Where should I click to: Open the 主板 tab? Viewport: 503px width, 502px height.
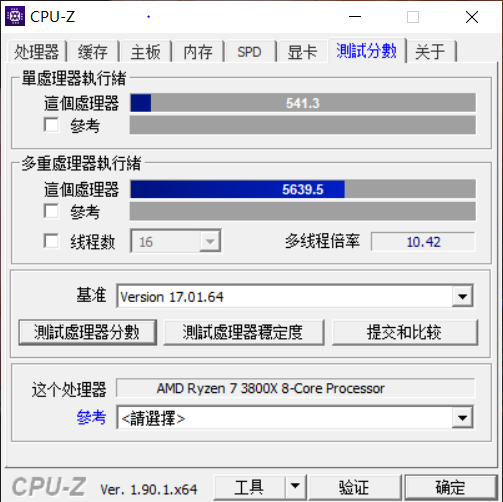[x=146, y=52]
